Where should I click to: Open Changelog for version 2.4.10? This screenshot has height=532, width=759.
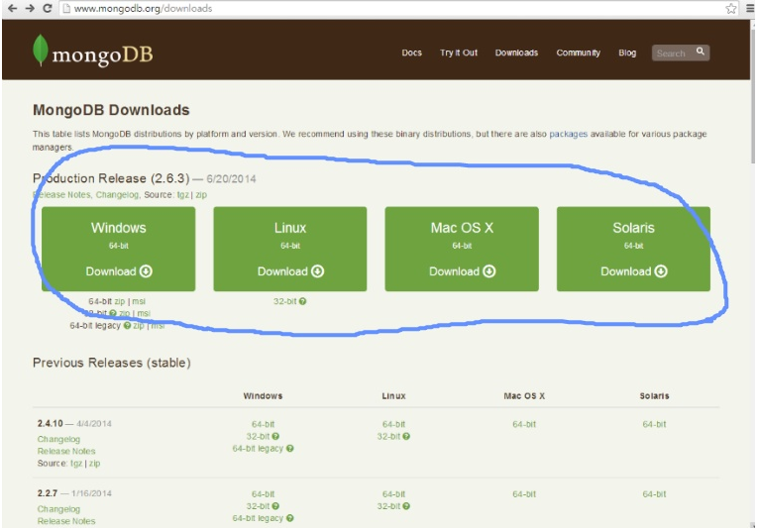(58, 439)
